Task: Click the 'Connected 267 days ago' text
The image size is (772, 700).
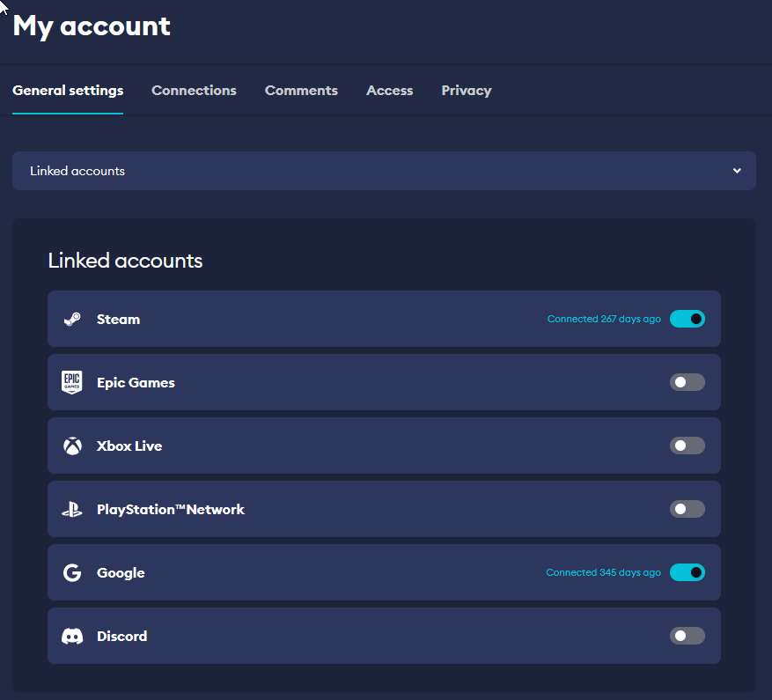Action: point(604,319)
